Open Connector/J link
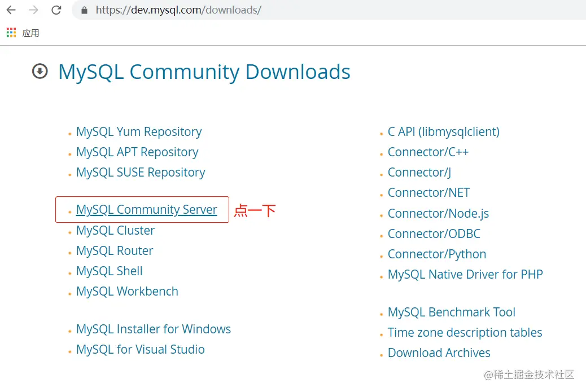 point(419,173)
